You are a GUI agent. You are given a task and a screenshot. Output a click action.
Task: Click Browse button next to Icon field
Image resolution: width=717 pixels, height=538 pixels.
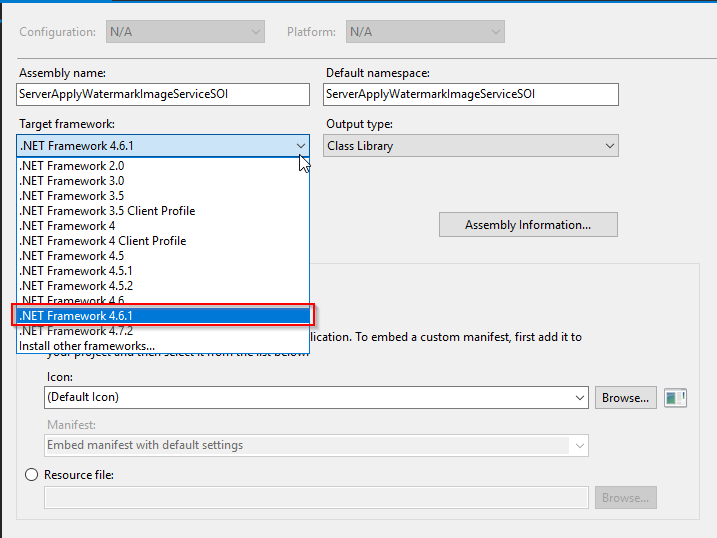coord(626,398)
